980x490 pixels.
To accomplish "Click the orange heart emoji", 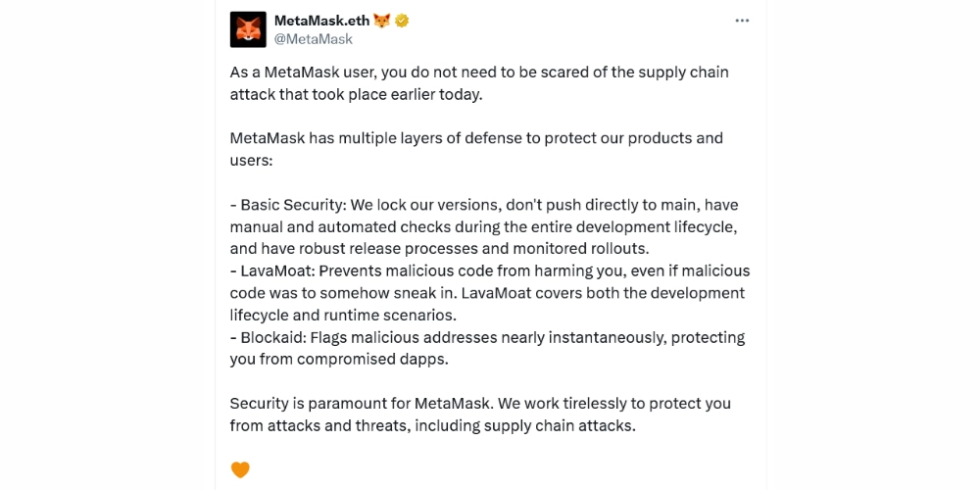I will [240, 469].
